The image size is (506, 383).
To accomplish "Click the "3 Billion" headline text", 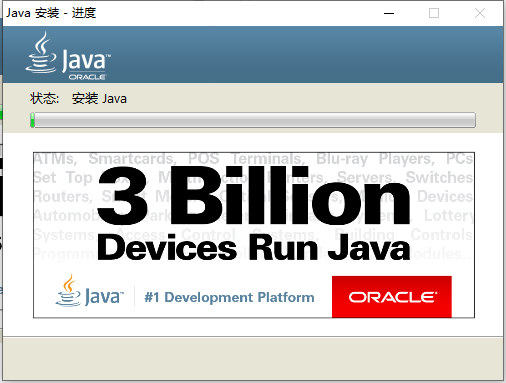I will coord(254,196).
